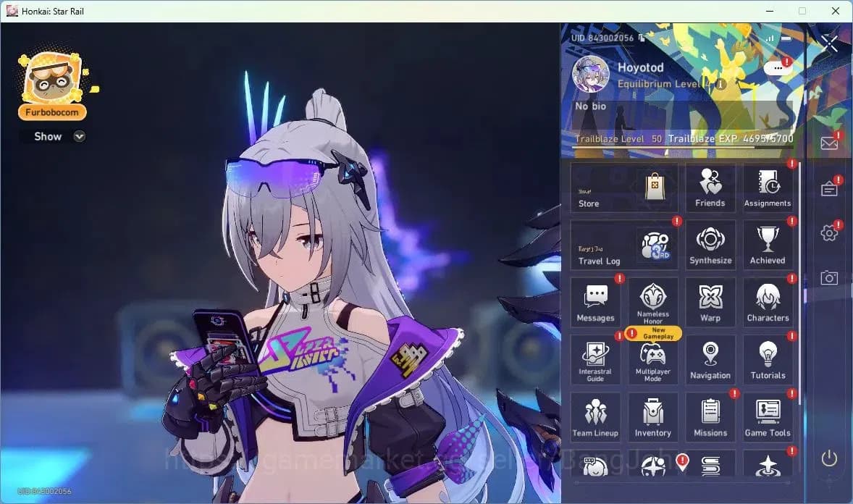Click the Furbobocom label
This screenshot has height=504, width=853.
52,112
